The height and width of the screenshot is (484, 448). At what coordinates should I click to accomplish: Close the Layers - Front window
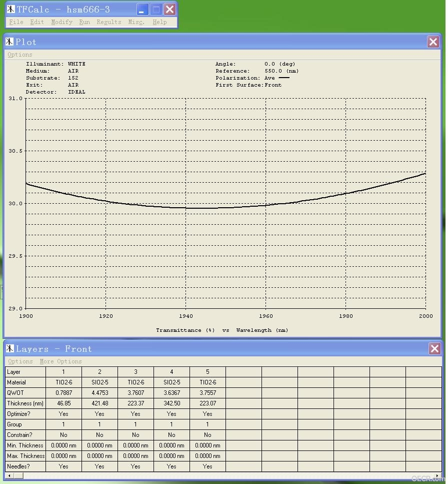click(434, 349)
